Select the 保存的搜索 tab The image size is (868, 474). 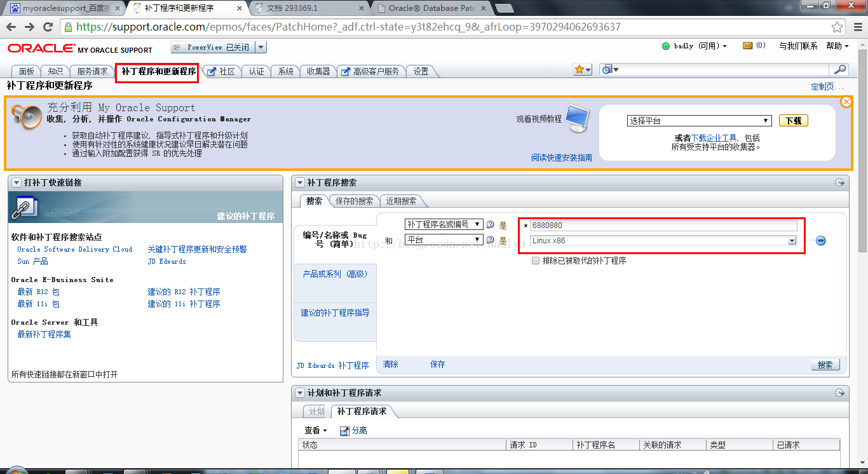[x=354, y=201]
